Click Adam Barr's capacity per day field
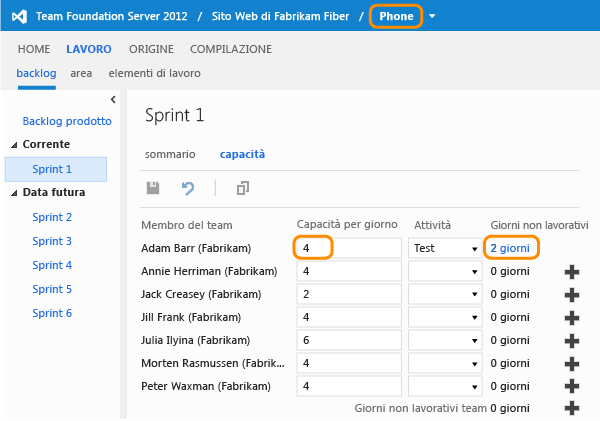The height and width of the screenshot is (421, 600). click(x=349, y=248)
